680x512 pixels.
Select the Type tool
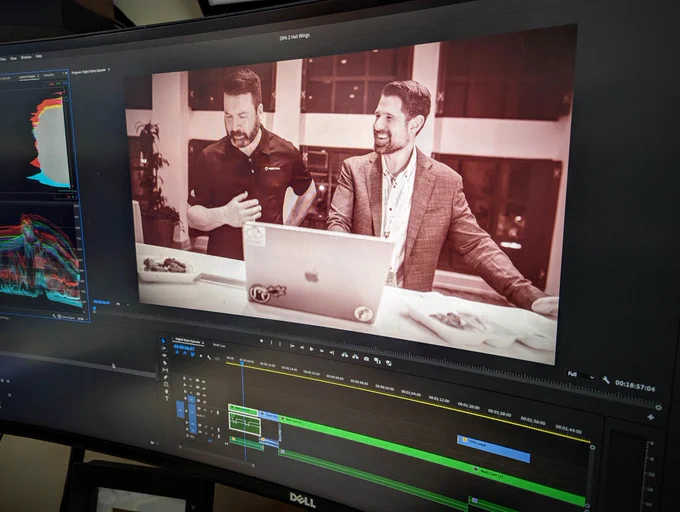167,398
